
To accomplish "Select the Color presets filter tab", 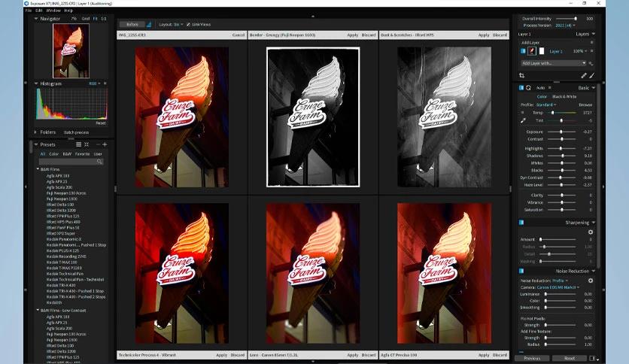I will [53, 154].
